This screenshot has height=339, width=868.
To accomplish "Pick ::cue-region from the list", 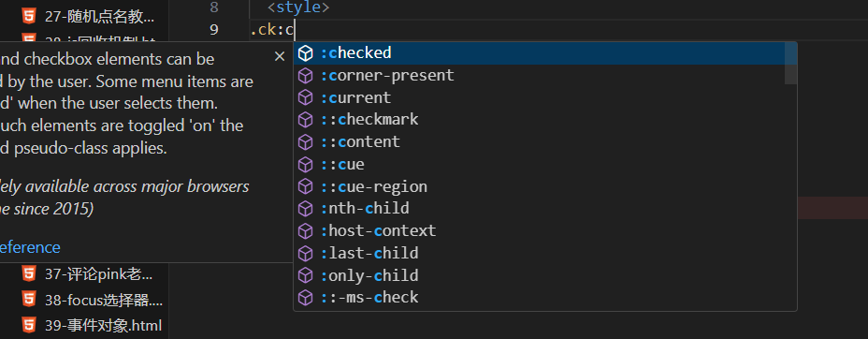I will 544,186.
